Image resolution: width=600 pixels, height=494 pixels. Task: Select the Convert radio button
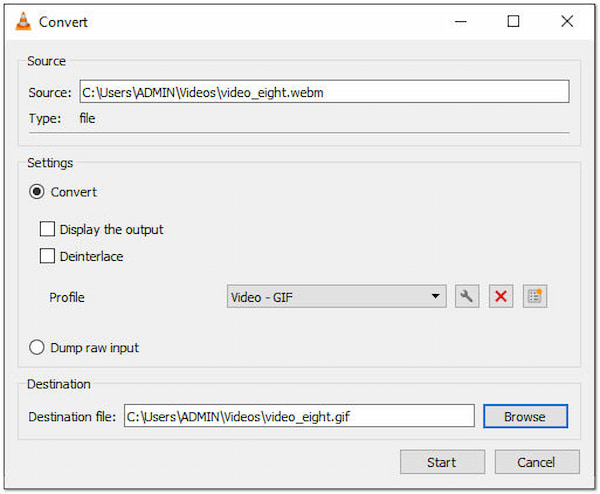[x=37, y=192]
